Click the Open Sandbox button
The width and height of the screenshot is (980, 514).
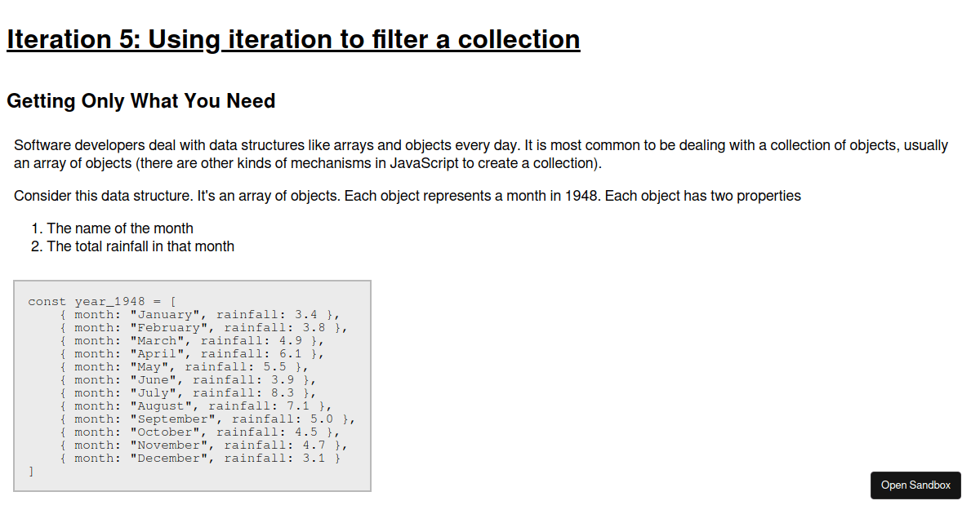[915, 485]
